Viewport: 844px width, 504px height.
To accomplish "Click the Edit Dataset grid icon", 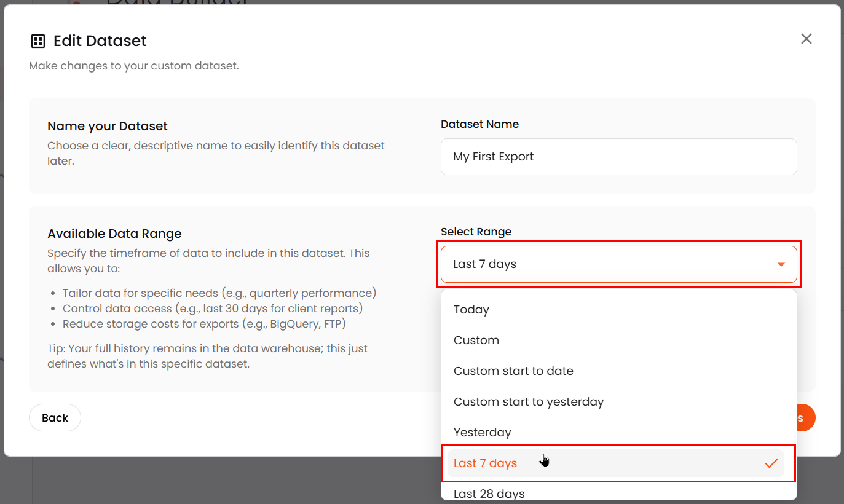I will pos(38,41).
